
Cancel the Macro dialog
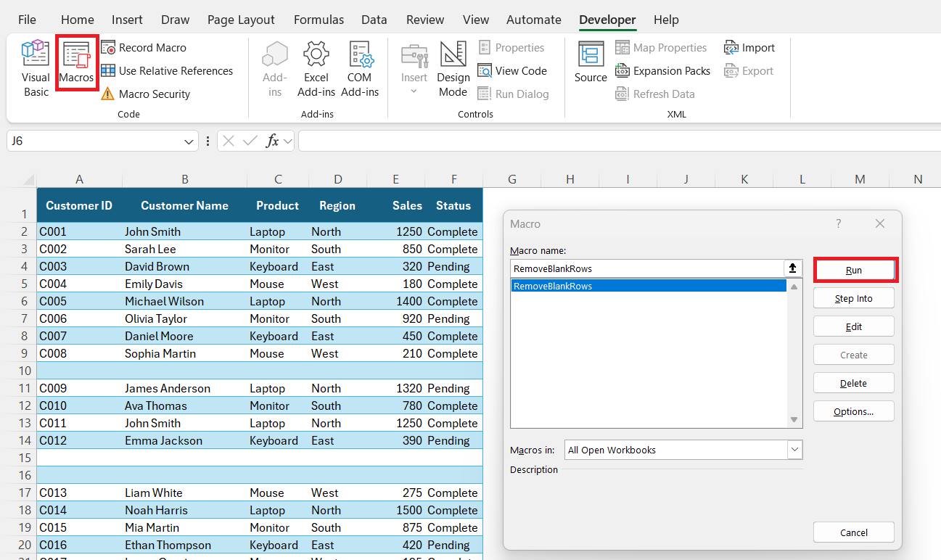854,532
